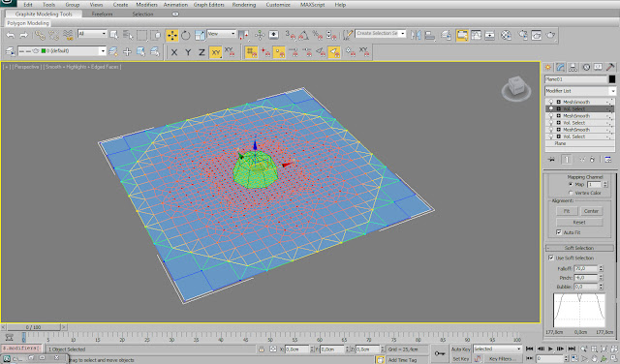Open the Material Editor icon
The image size is (620, 364).
coord(506,35)
